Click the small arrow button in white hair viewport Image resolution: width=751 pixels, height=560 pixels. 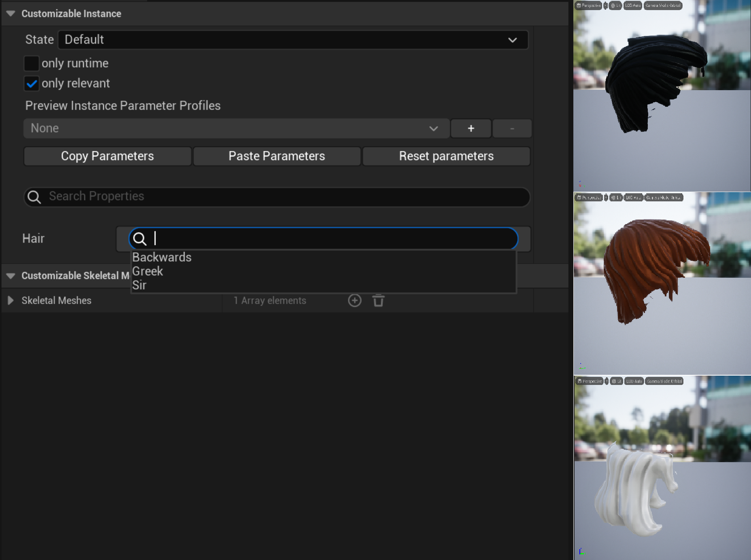coord(607,381)
